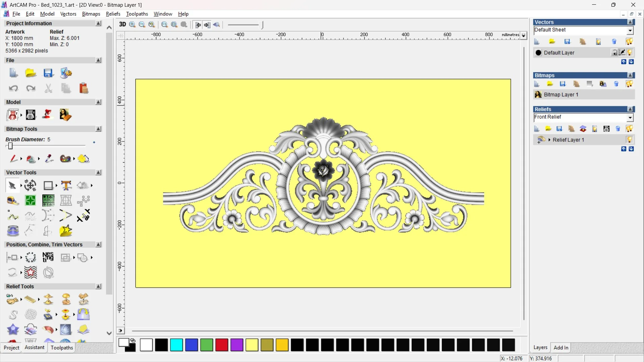Click the Nesting tool icon
The height and width of the screenshot is (362, 644).
[x=48, y=257]
